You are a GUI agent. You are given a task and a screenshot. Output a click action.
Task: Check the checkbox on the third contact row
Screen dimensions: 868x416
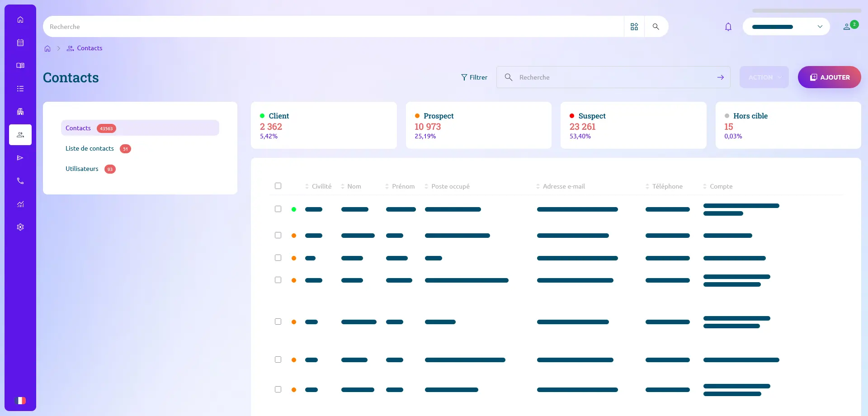pyautogui.click(x=278, y=258)
